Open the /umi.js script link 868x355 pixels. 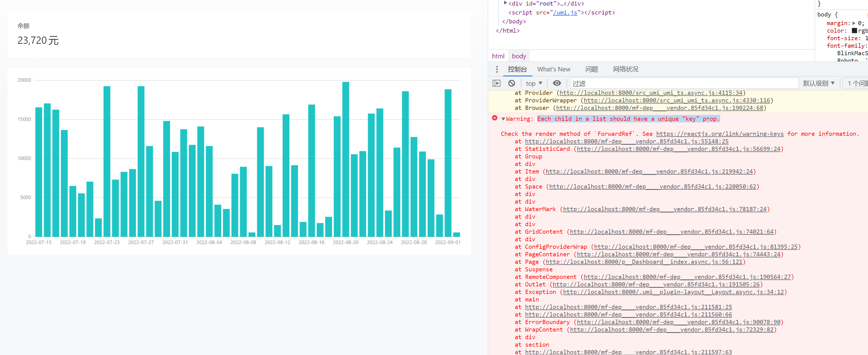(x=565, y=13)
